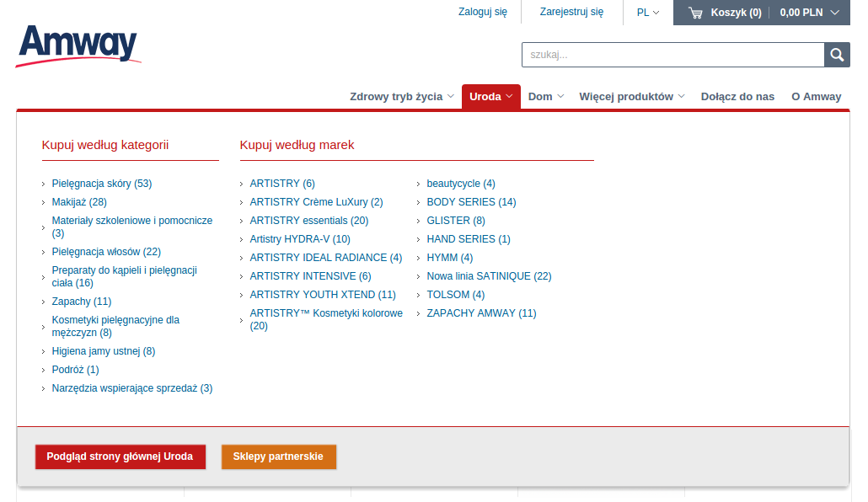Open ARTISTRY INTENSIVE (6) brand
The height and width of the screenshot is (502, 868).
311,276
